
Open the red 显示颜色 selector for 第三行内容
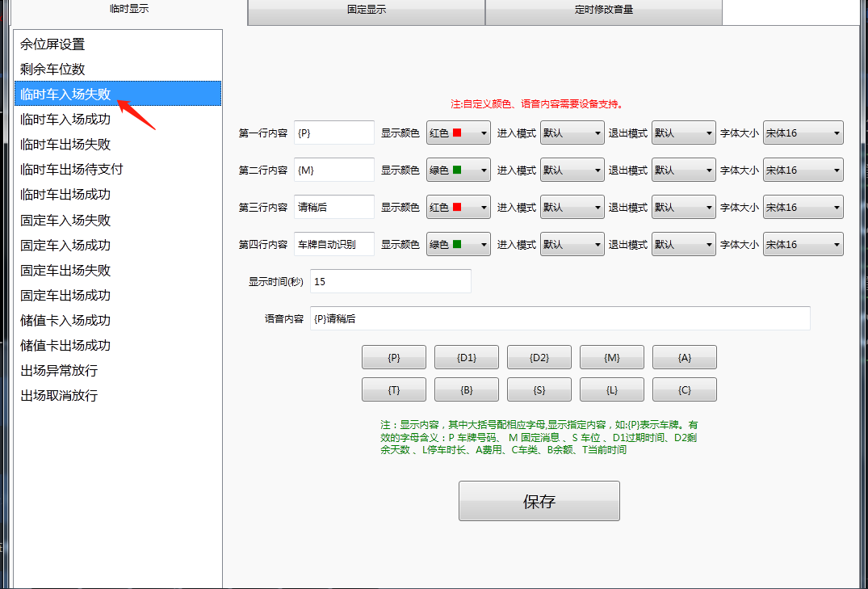[459, 207]
